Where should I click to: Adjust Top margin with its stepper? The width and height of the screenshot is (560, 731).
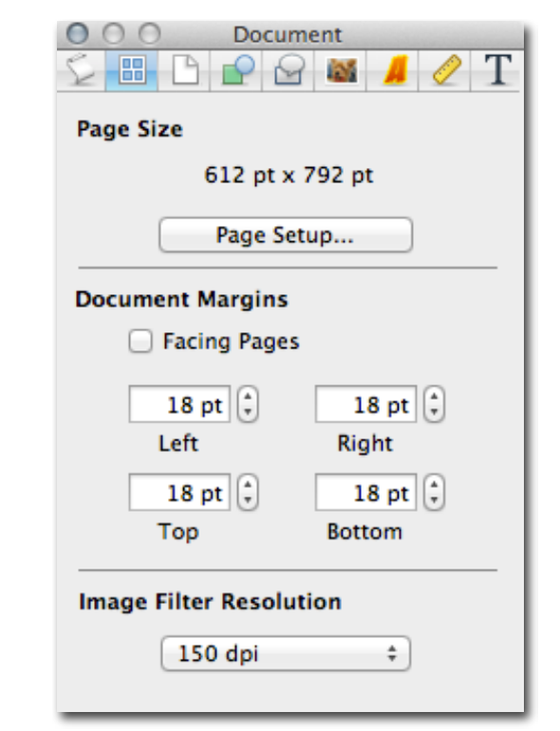[x=248, y=493]
